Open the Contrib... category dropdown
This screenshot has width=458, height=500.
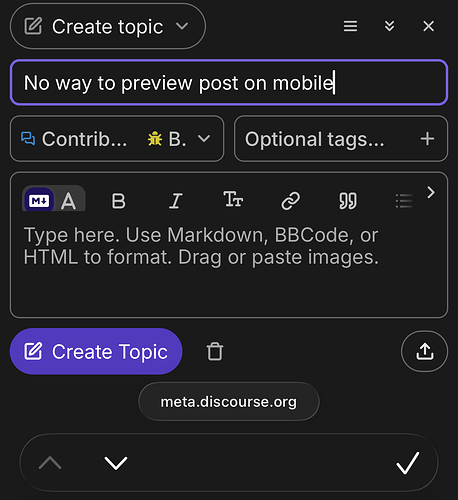[117, 139]
